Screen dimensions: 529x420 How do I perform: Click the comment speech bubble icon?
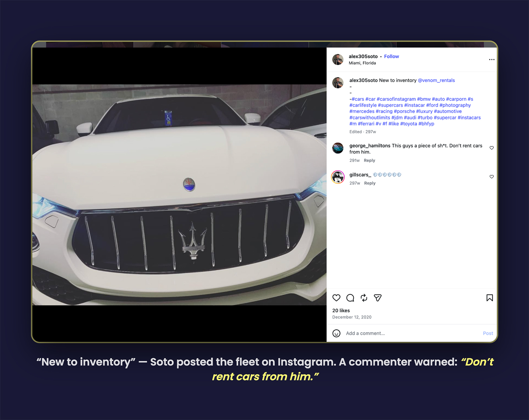coord(350,298)
